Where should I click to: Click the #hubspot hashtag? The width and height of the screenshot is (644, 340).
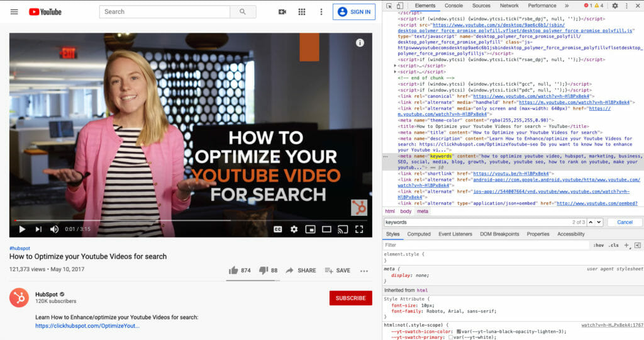19,248
